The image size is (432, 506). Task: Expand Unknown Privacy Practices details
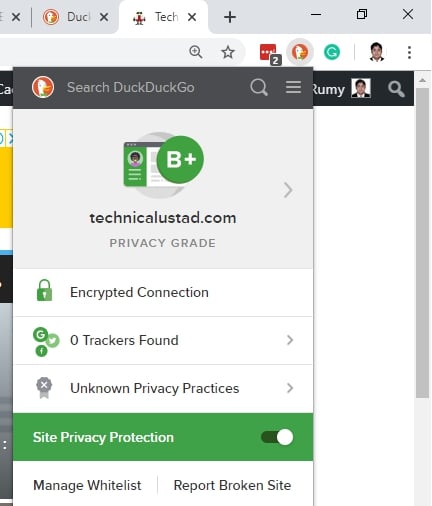(163, 388)
